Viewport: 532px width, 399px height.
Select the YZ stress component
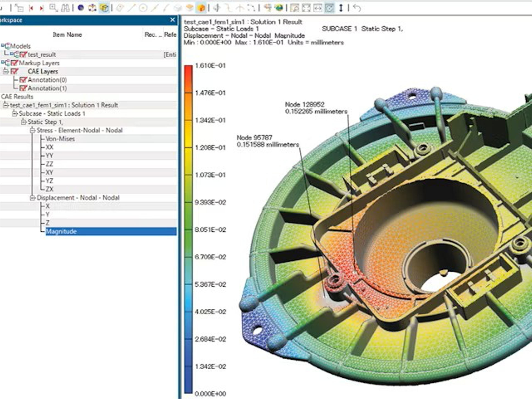(49, 181)
